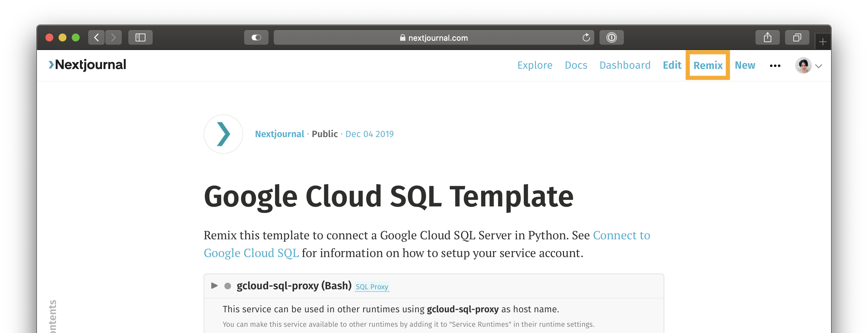Open the Nextjournal author link

(279, 134)
